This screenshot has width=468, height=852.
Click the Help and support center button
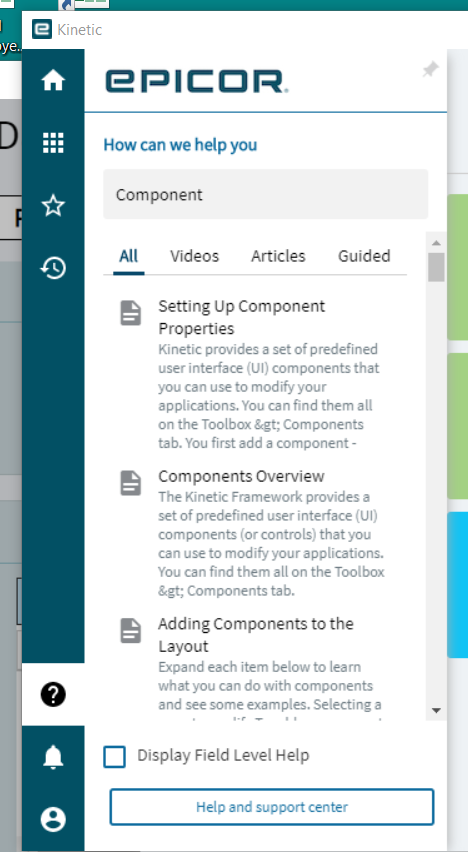click(272, 807)
